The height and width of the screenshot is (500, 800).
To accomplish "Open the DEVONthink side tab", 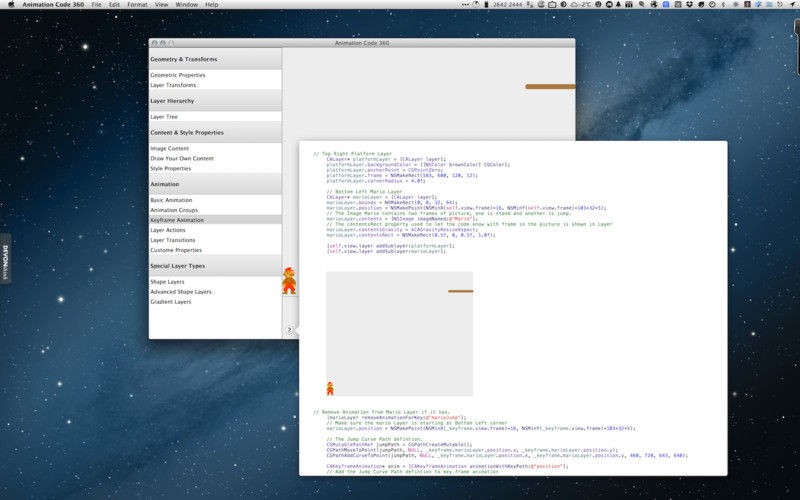I will click(5, 261).
